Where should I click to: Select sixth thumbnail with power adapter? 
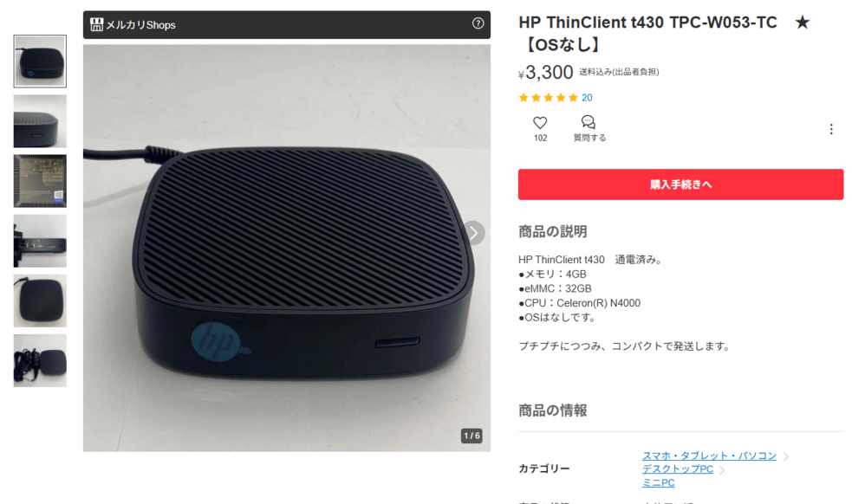pos(40,360)
